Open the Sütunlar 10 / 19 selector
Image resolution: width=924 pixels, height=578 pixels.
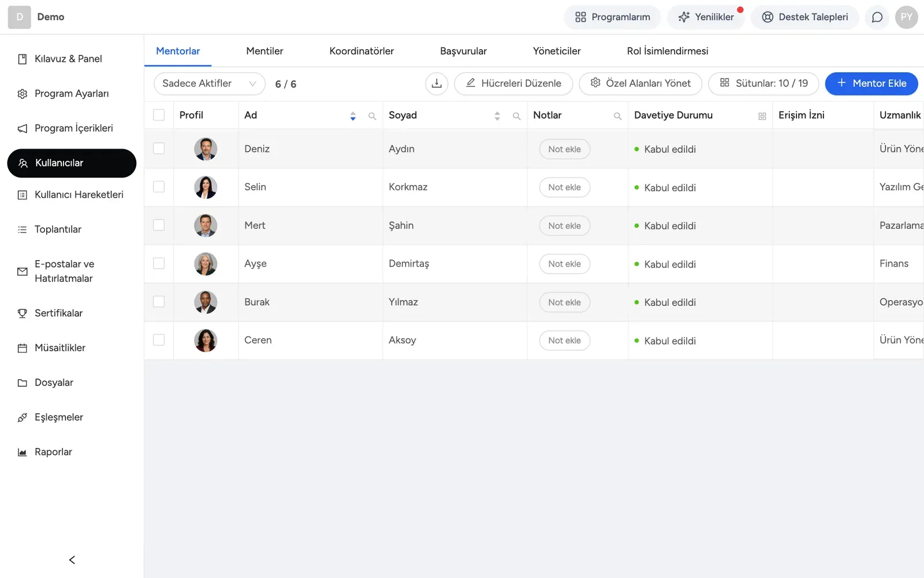pos(763,84)
